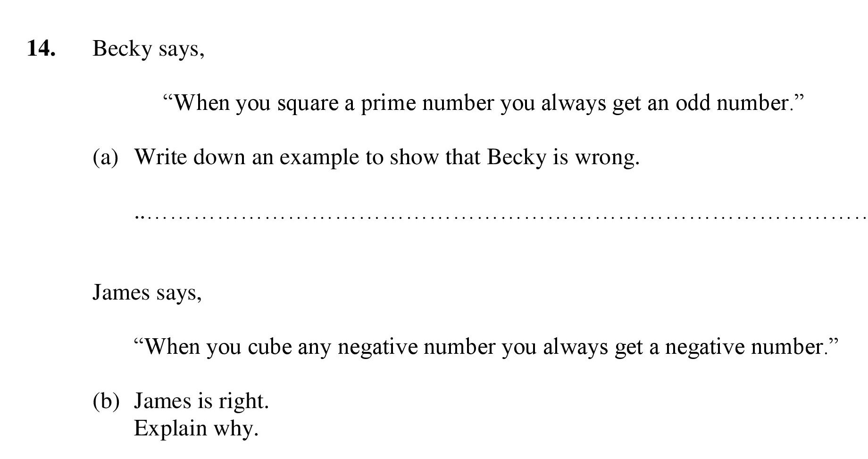
Task: Click the dotted answer line for part (a)
Action: (501, 218)
